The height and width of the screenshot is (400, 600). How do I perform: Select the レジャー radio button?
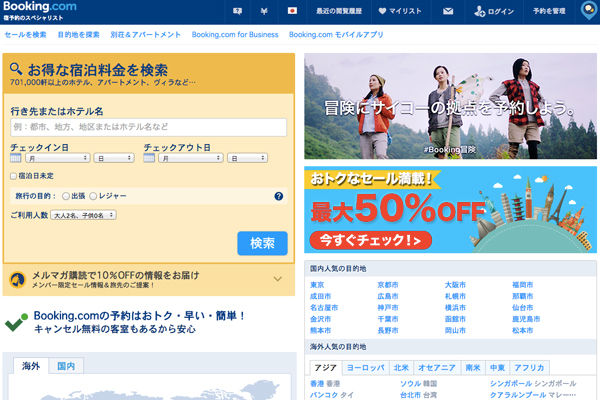pos(93,196)
